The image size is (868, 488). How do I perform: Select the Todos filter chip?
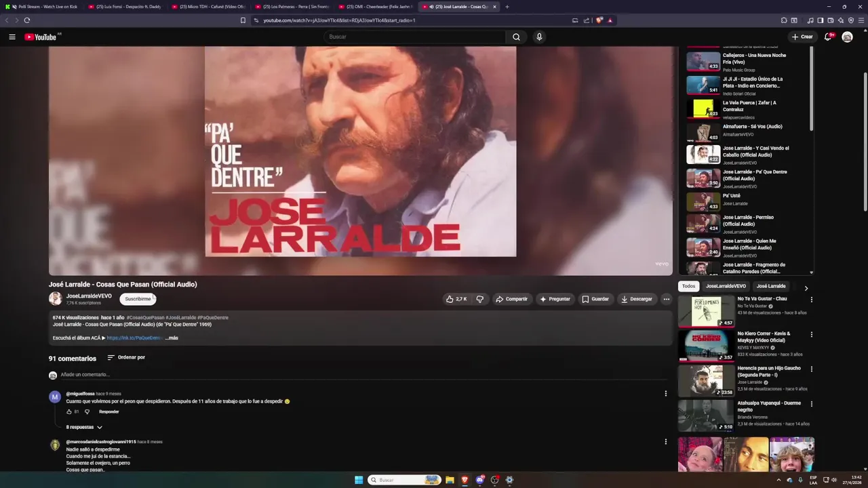[688, 286]
